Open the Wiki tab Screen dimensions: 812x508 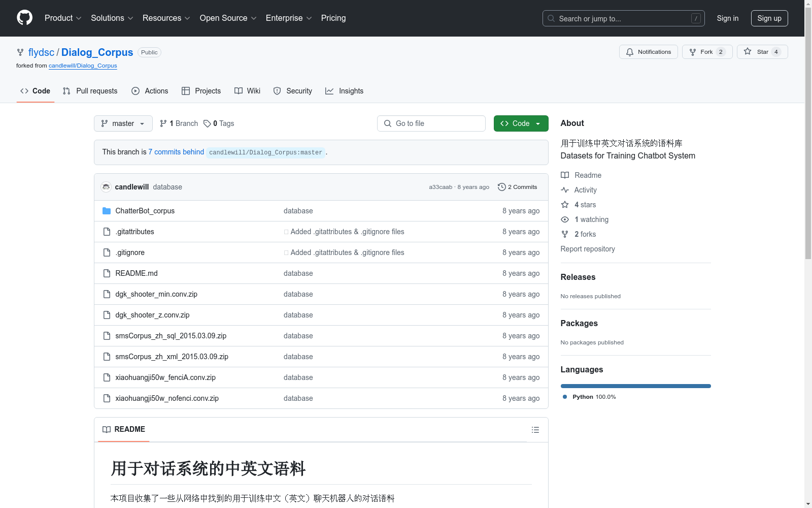[247, 91]
